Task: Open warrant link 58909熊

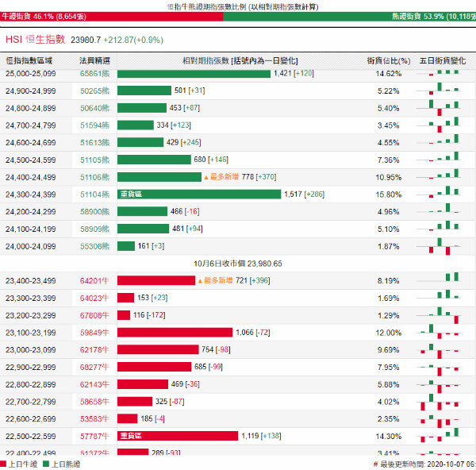Action: coord(94,229)
